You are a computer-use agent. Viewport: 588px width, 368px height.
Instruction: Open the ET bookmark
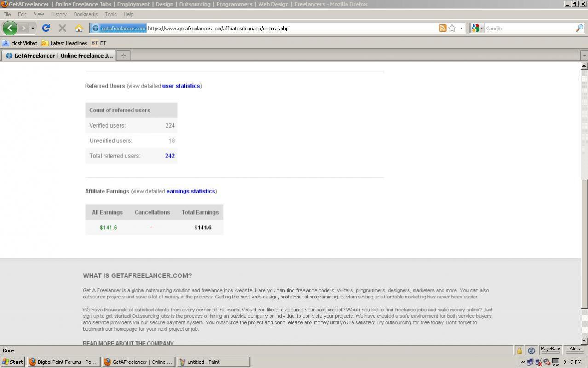tap(98, 43)
